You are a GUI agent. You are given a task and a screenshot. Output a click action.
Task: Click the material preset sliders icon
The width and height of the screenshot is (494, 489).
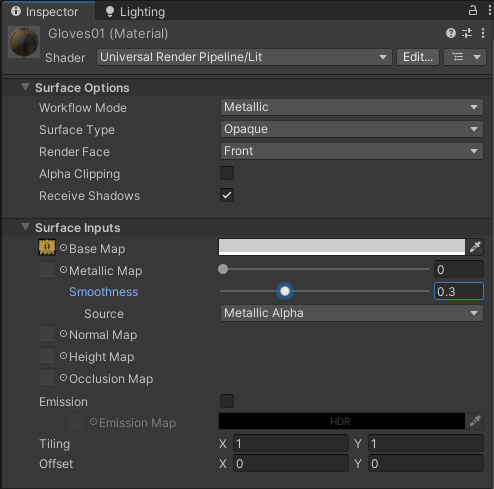467,33
